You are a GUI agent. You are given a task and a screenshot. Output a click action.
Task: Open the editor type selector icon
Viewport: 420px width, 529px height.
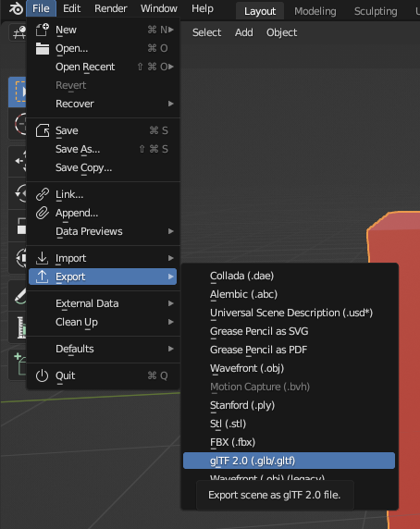point(18,32)
